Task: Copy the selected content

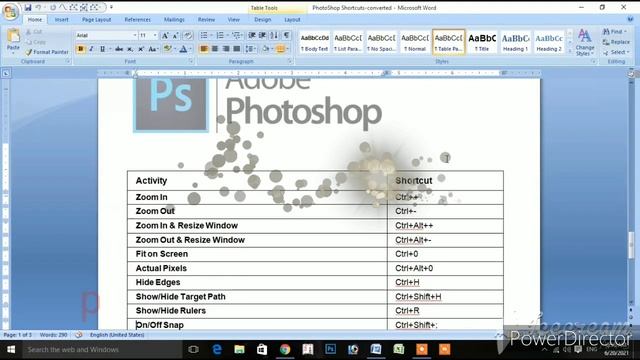Action: [36, 42]
